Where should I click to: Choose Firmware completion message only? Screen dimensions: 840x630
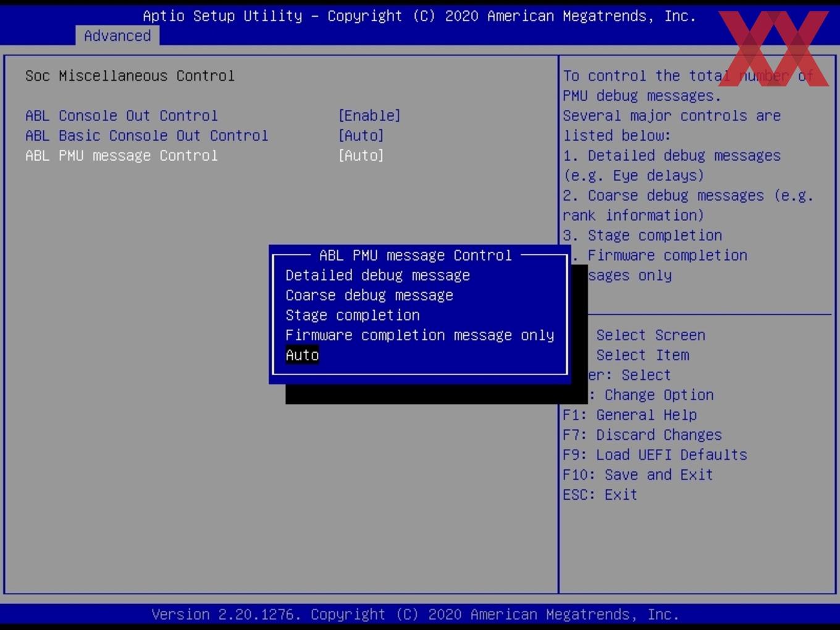(x=420, y=335)
